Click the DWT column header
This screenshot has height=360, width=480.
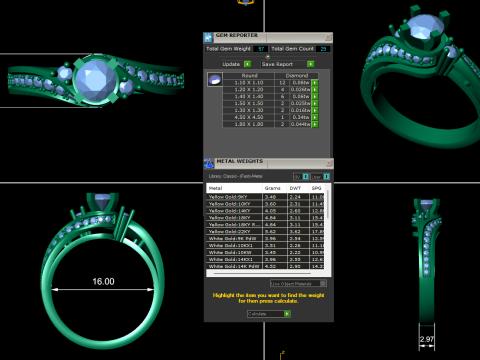(298, 188)
